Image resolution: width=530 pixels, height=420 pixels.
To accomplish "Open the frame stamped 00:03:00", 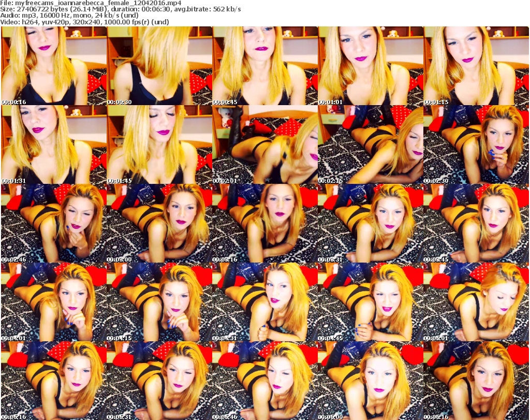I will point(159,224).
